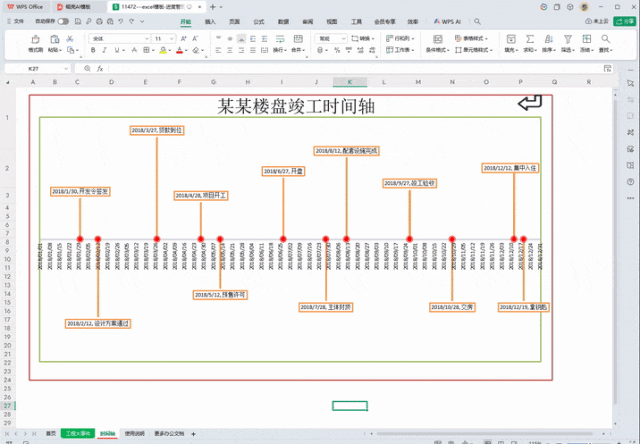Toggle align left
Image resolution: width=640 pixels, height=444 pixels.
[x=218, y=50]
